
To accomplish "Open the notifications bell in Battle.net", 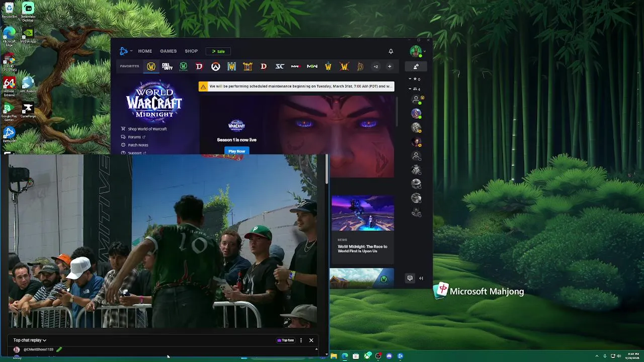I will pos(390,51).
